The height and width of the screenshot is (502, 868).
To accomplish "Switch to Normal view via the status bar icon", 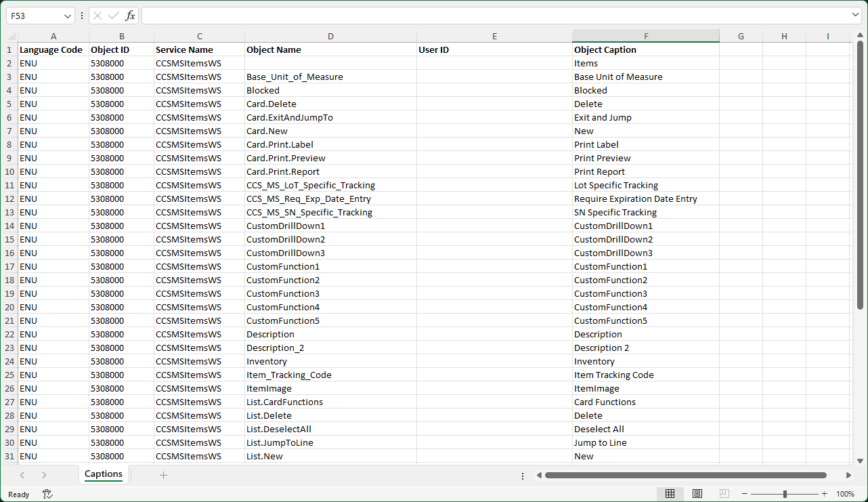I will 670,494.
